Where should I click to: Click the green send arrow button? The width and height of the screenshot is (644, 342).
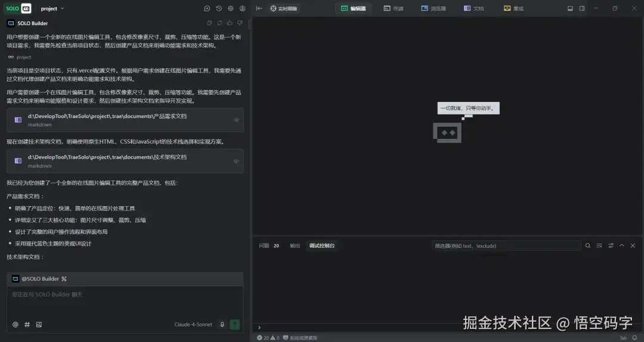[x=234, y=324]
